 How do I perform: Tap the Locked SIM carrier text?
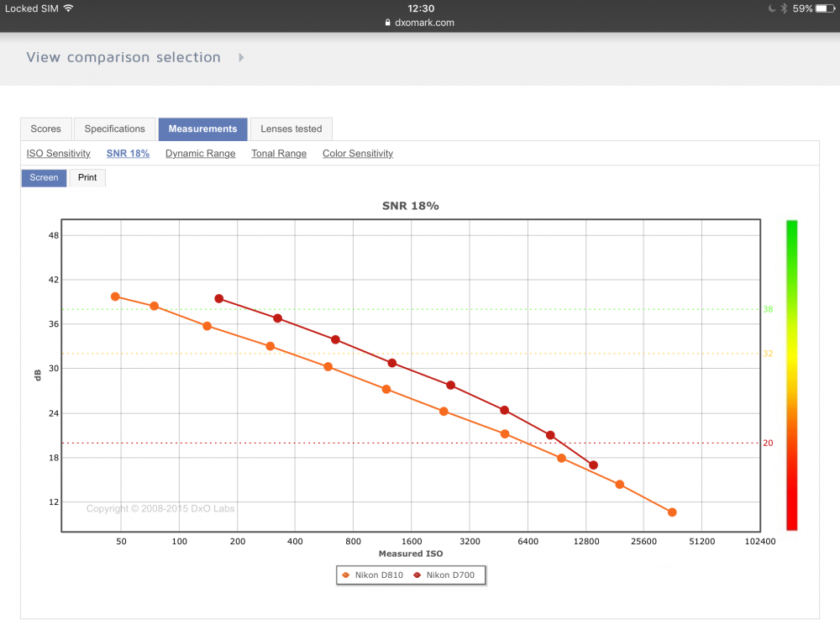point(32,8)
